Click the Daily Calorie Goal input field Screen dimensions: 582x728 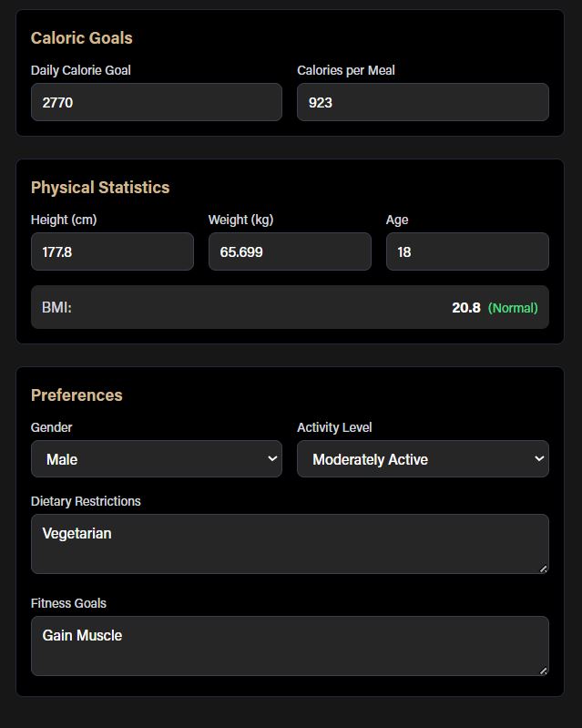(x=156, y=102)
